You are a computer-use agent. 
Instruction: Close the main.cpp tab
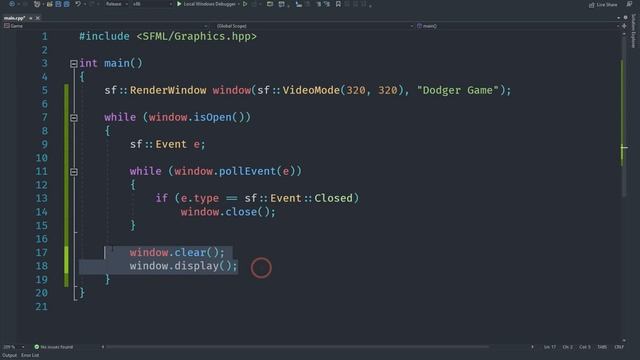38,18
